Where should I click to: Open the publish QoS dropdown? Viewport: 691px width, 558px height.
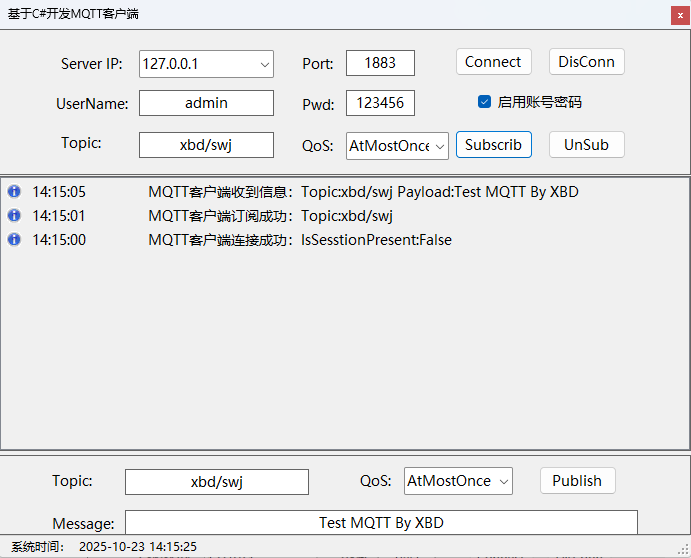pyautogui.click(x=503, y=482)
